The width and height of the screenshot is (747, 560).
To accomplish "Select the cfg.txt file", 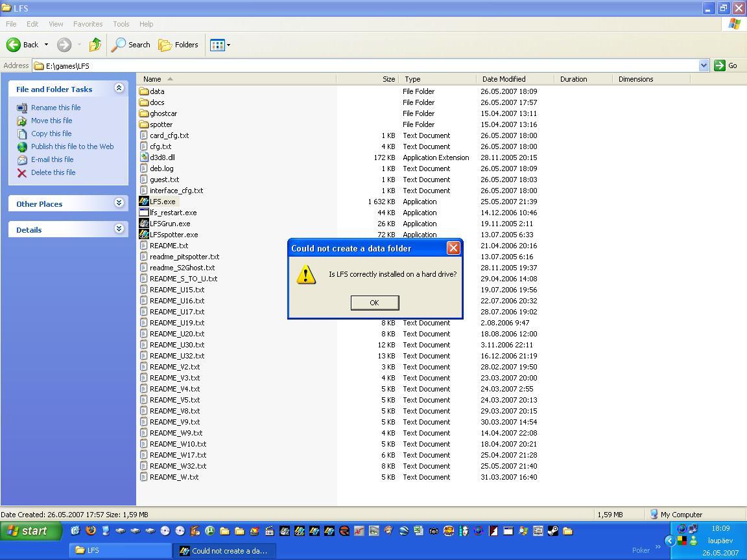I will [161, 146].
